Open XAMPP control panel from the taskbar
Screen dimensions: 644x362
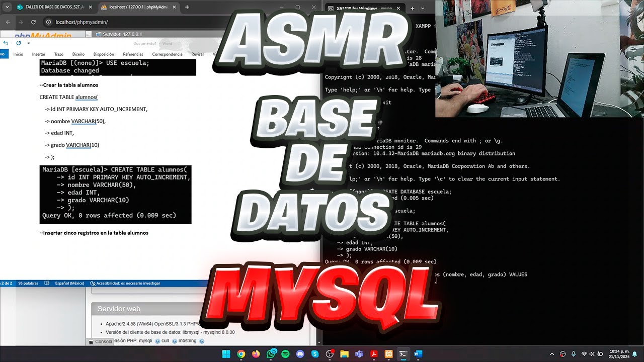pos(389,354)
